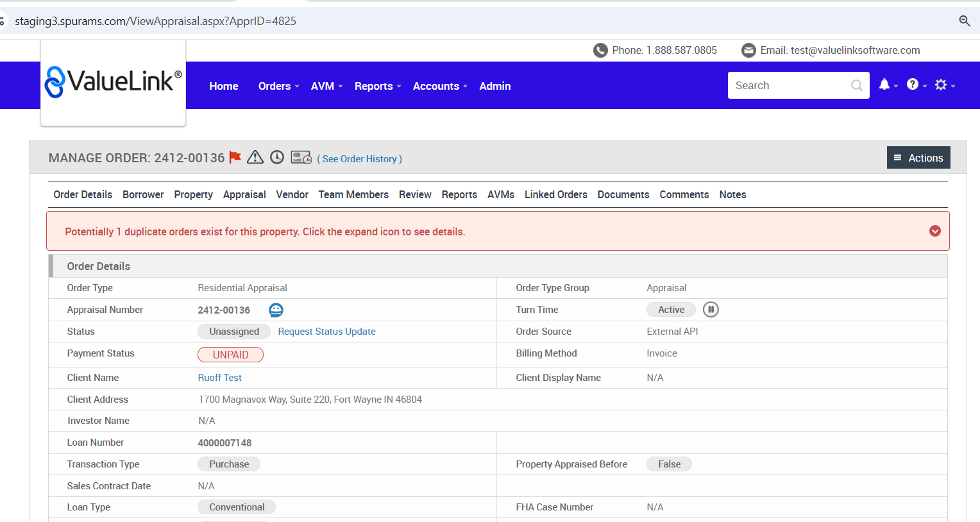Image resolution: width=980 pixels, height=522 pixels.
Task: Switch to the Reports tab in order tabs
Action: click(x=459, y=194)
